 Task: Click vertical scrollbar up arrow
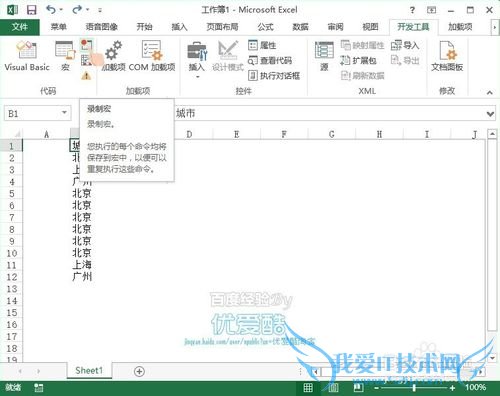pos(493,134)
